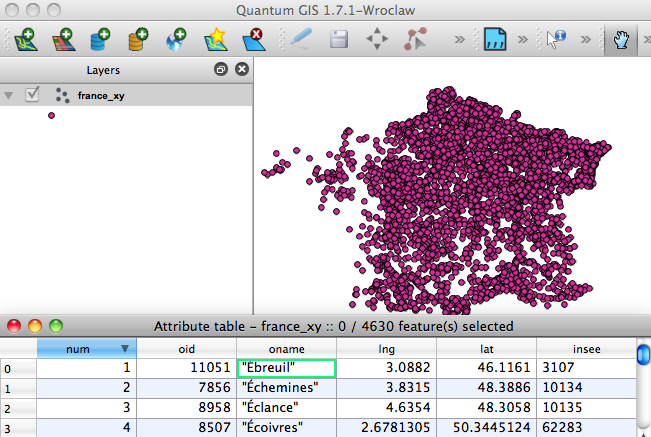Select attribute table row 1 header
The width and height of the screenshot is (651, 437).
coord(18,388)
